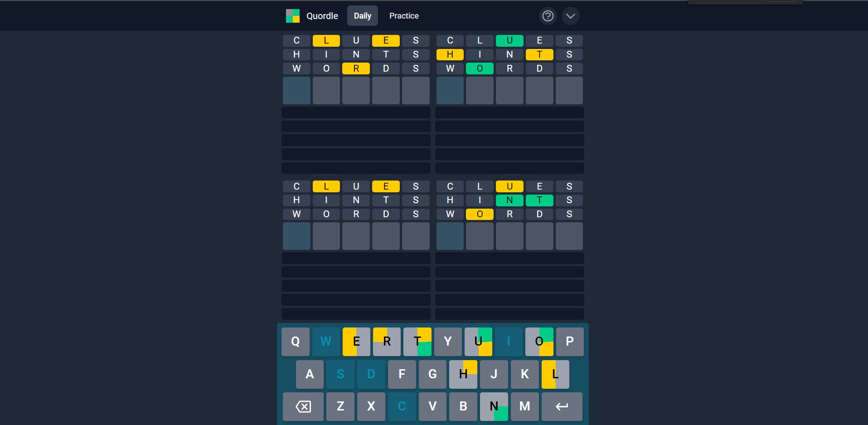Open the help question mark icon
The height and width of the screenshot is (425, 868).
tap(548, 16)
